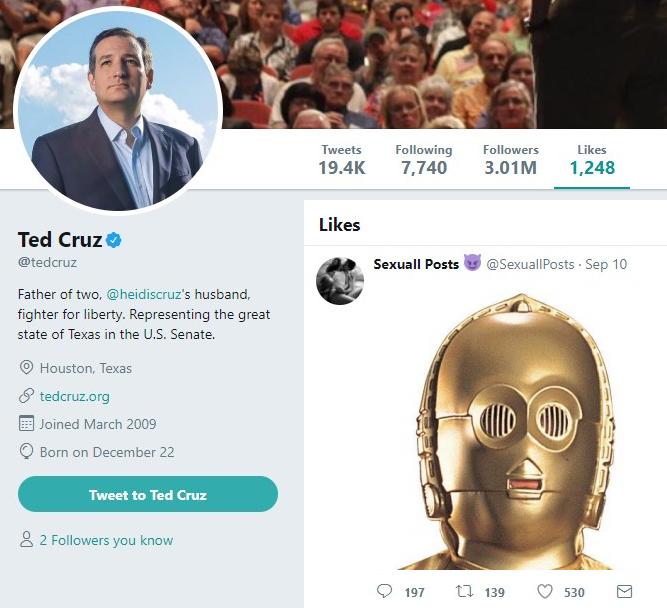
Task: Click the location pin icon
Action: (x=27, y=368)
